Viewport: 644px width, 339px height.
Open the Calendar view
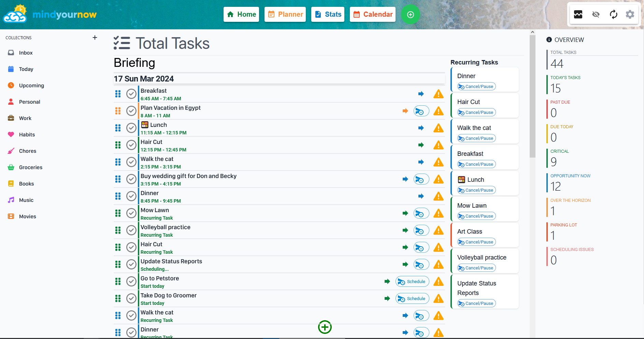[372, 14]
